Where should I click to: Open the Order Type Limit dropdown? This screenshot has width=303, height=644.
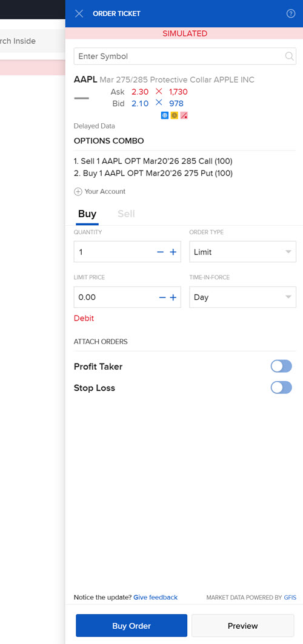[243, 252]
